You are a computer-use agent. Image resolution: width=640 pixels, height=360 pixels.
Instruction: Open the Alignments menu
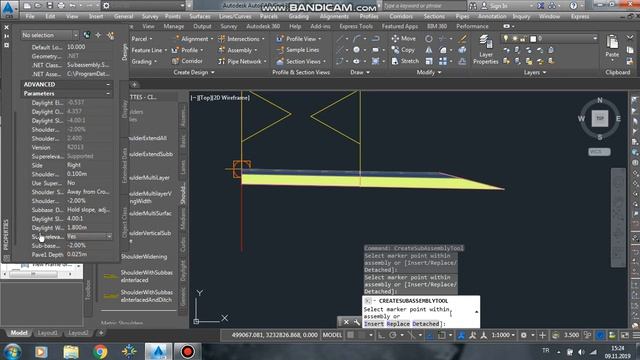[334, 16]
